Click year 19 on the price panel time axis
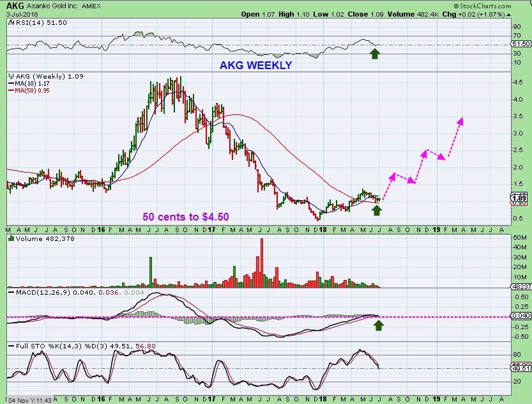Viewport: 532px width, 404px height. coord(436,230)
